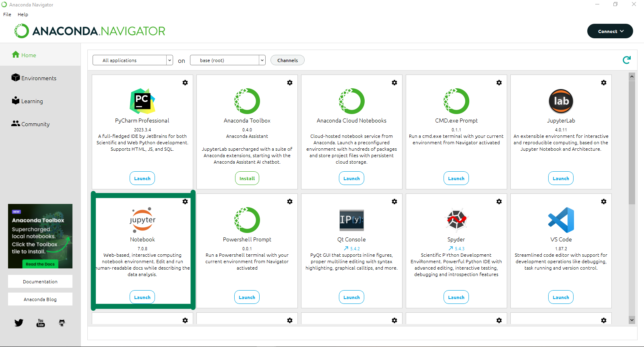
Task: Launch JupyterLab
Action: pyautogui.click(x=561, y=178)
